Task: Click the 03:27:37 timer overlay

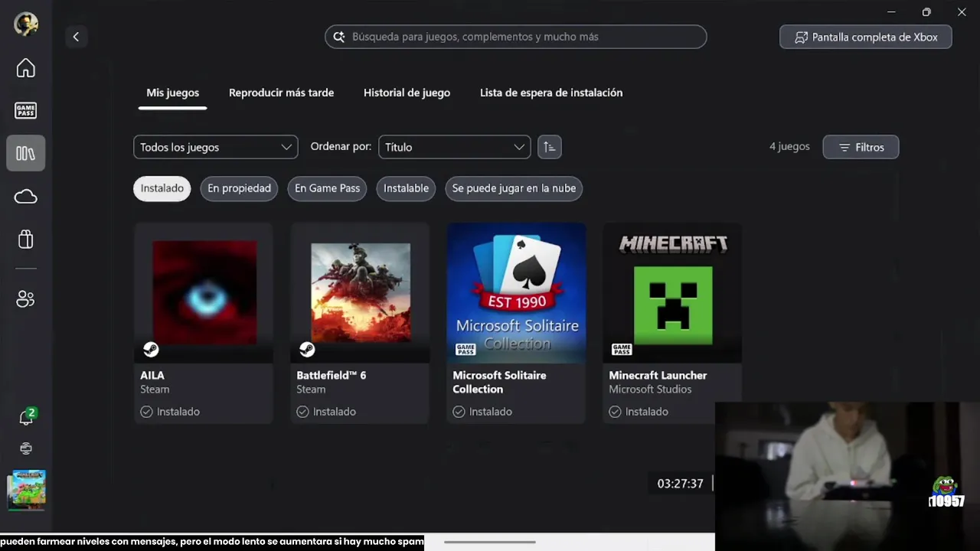Action: [680, 484]
